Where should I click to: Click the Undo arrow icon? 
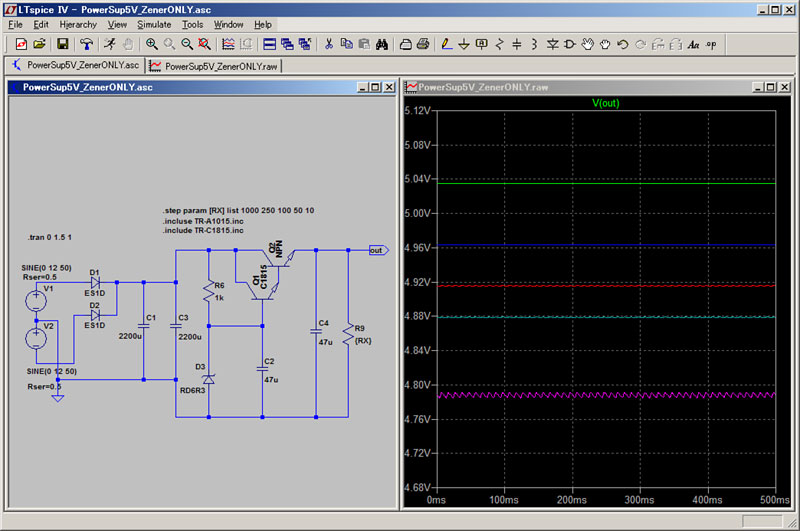coord(622,44)
